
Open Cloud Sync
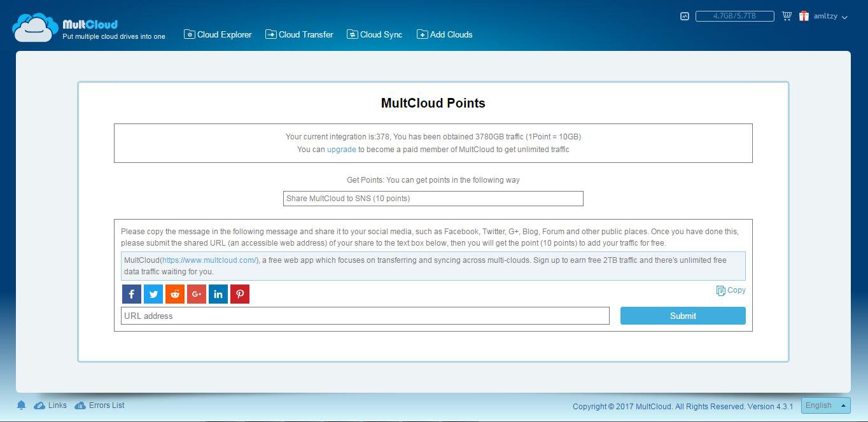click(x=374, y=34)
